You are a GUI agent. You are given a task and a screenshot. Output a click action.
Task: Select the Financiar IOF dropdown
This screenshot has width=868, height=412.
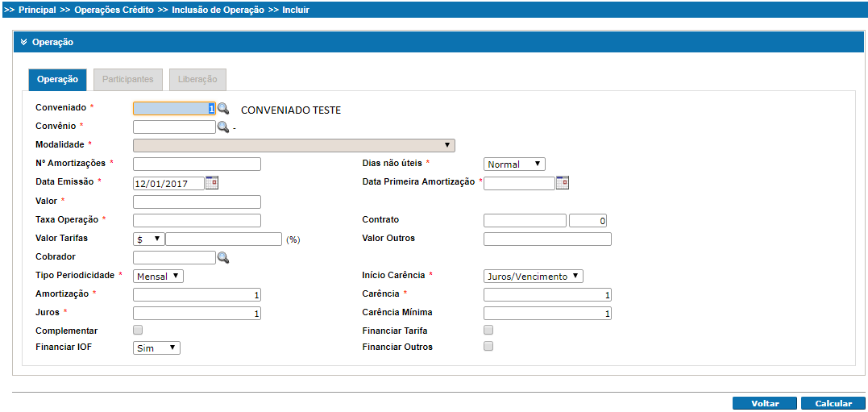coord(156,347)
